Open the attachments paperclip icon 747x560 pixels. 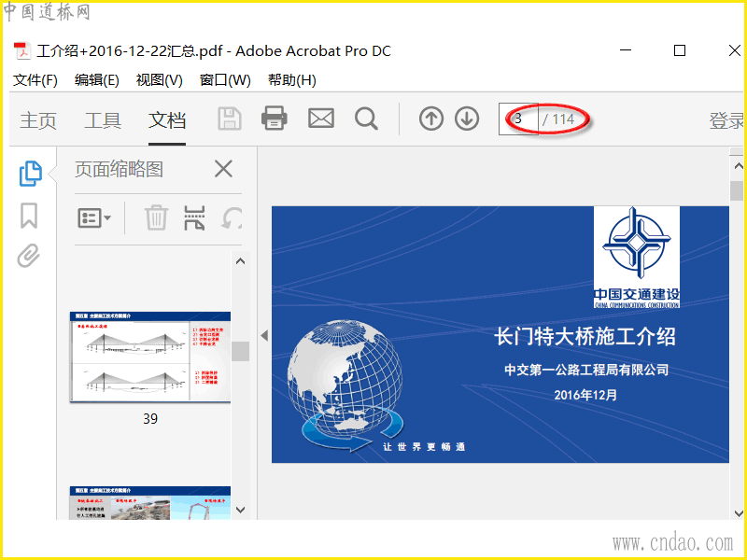click(x=29, y=256)
